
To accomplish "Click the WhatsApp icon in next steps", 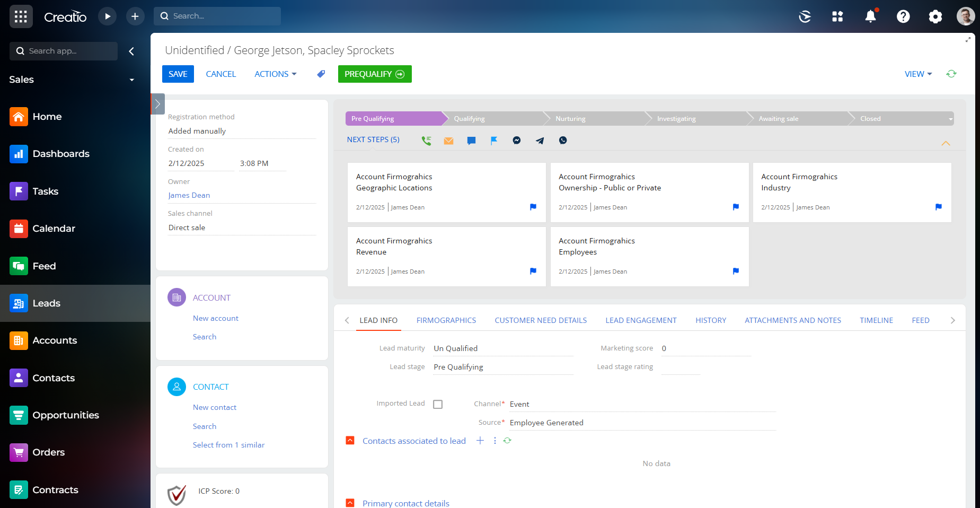I will (563, 141).
